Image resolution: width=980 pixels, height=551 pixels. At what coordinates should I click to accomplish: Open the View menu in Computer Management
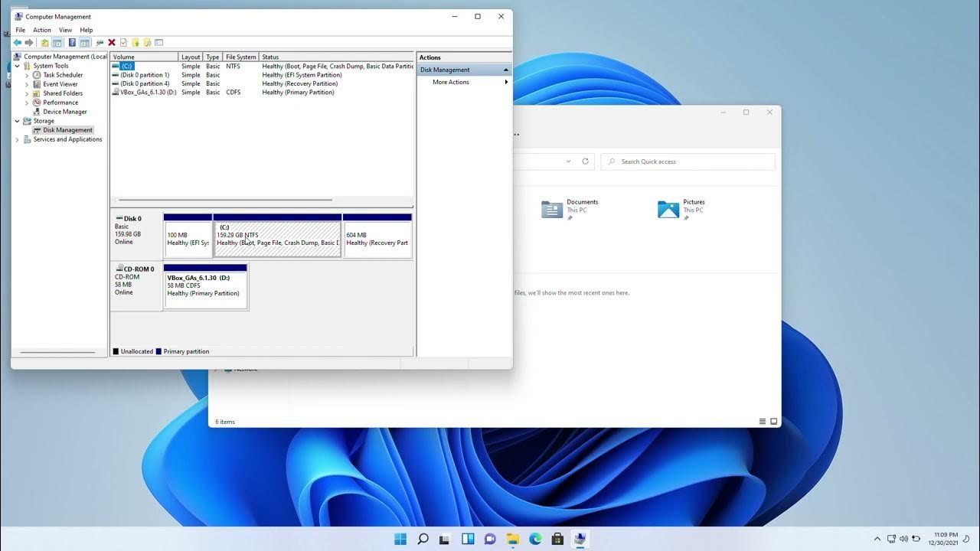click(66, 30)
